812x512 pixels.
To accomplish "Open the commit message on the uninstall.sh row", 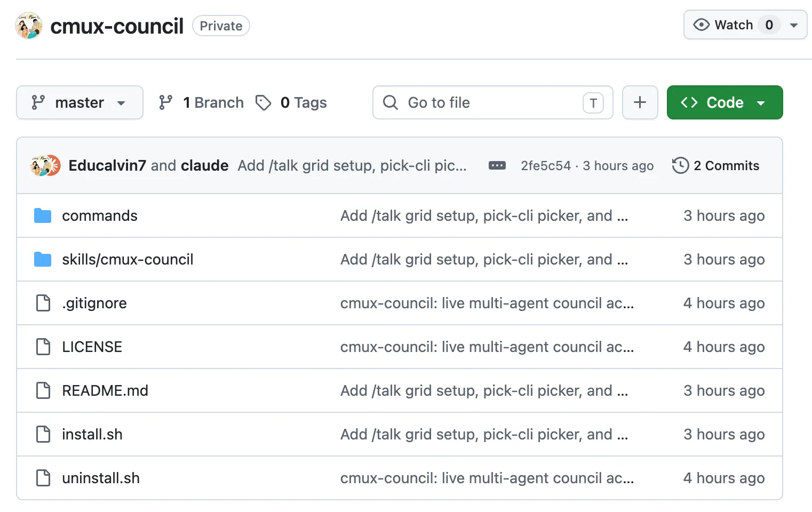I will pos(487,478).
